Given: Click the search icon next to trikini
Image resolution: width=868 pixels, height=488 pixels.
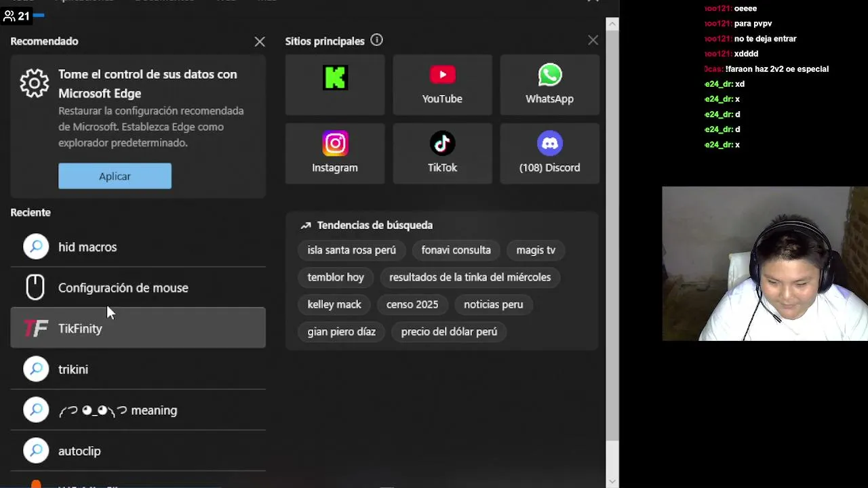Looking at the screenshot, I should [x=36, y=369].
